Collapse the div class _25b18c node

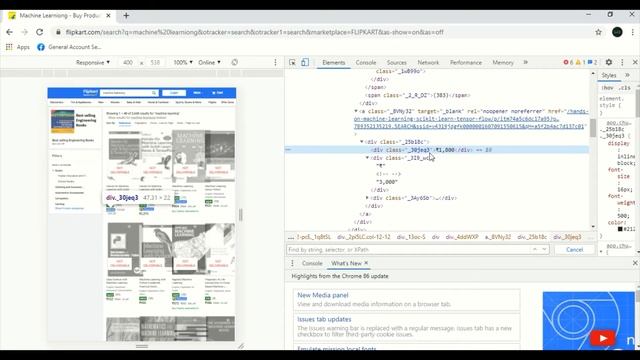pos(362,142)
